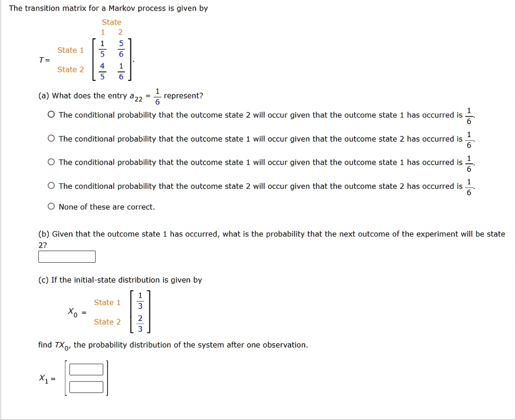This screenshot has height=420, width=515.
Task: Click the 'State' column header above matrix T
Action: pyautogui.click(x=111, y=22)
